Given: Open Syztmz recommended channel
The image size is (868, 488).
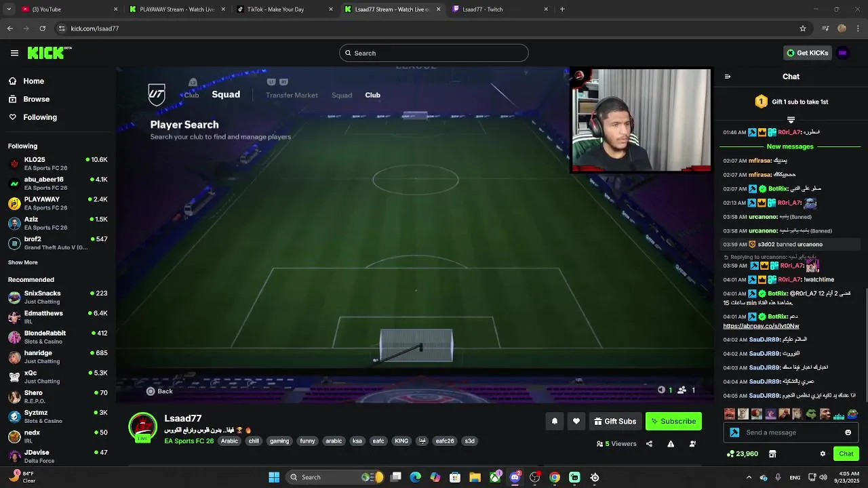Looking at the screenshot, I should tap(58, 416).
